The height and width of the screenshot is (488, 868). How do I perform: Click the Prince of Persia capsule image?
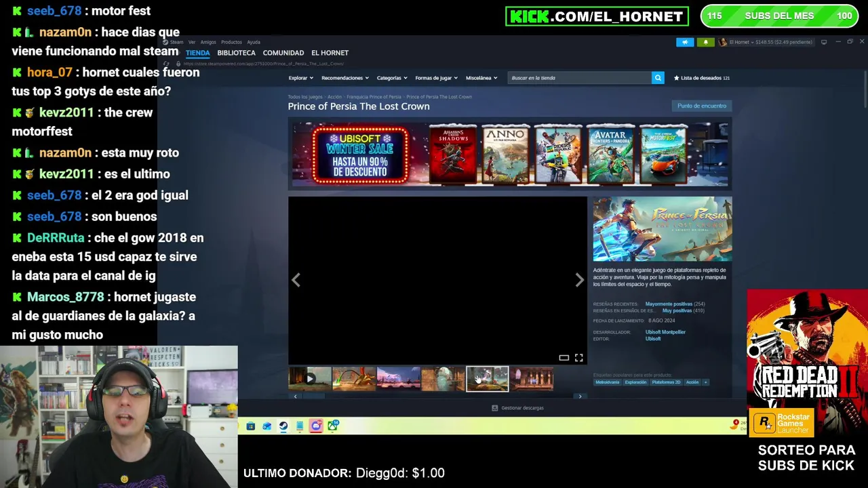click(x=663, y=229)
